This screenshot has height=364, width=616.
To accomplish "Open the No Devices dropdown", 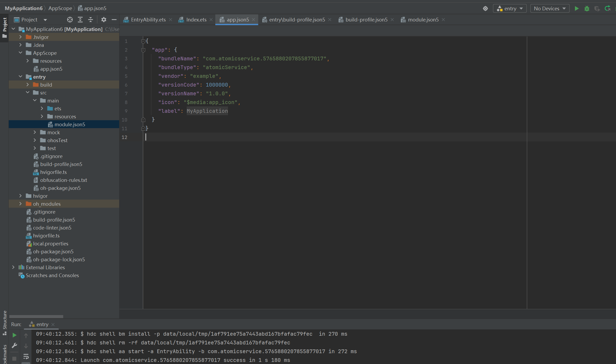I will tap(550, 8).
